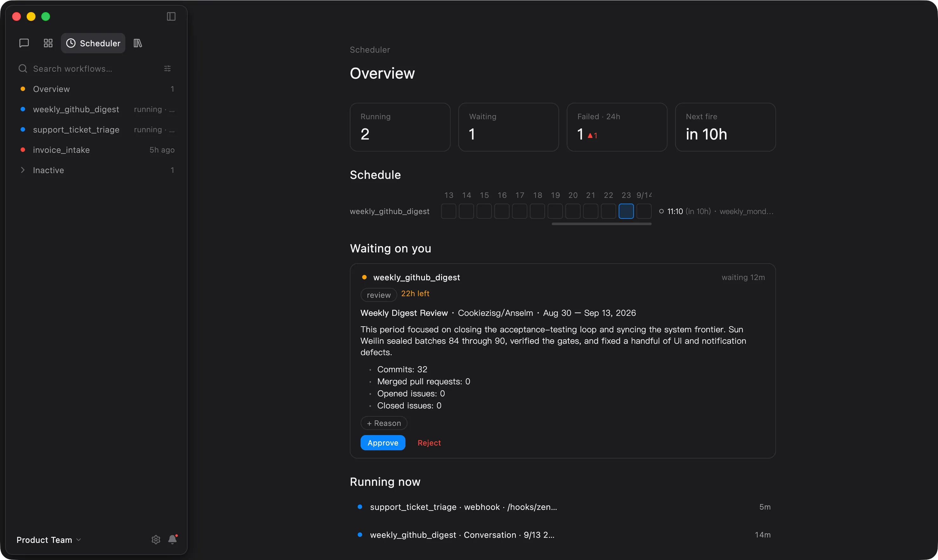938x560 pixels.
Task: Approve the weekly digest review
Action: click(383, 443)
